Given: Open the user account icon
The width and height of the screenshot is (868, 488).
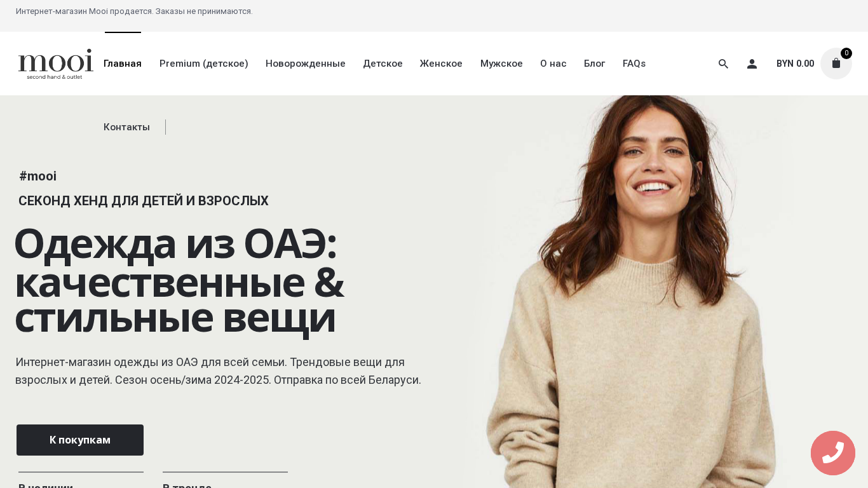Looking at the screenshot, I should coord(752,64).
